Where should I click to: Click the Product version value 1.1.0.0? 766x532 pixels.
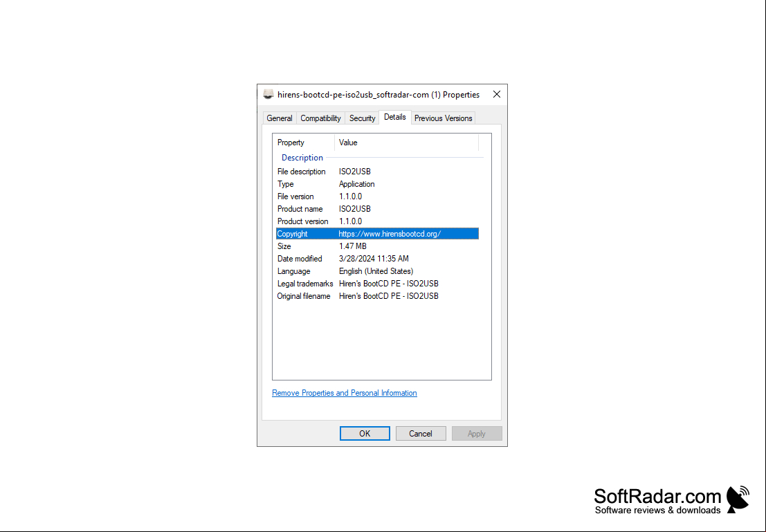350,221
